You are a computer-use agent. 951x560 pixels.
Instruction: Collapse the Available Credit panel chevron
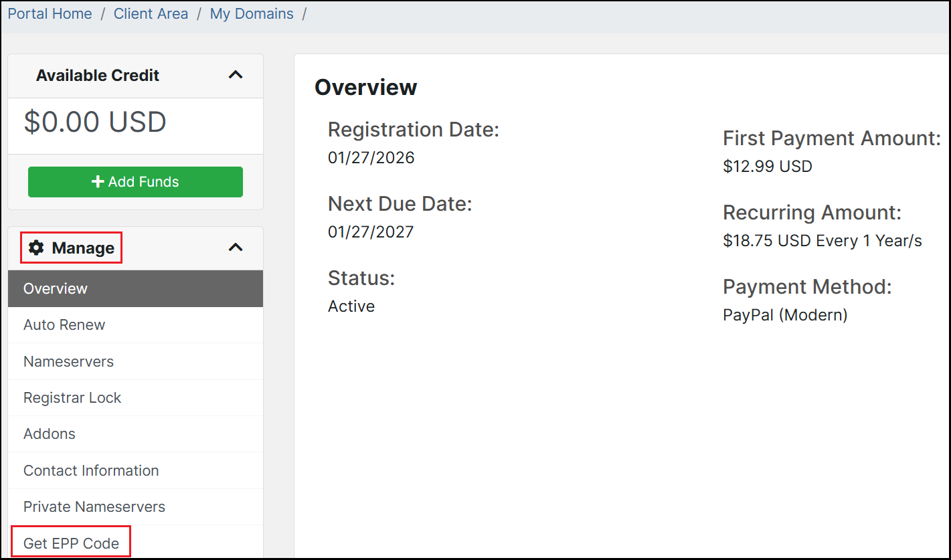click(x=236, y=75)
